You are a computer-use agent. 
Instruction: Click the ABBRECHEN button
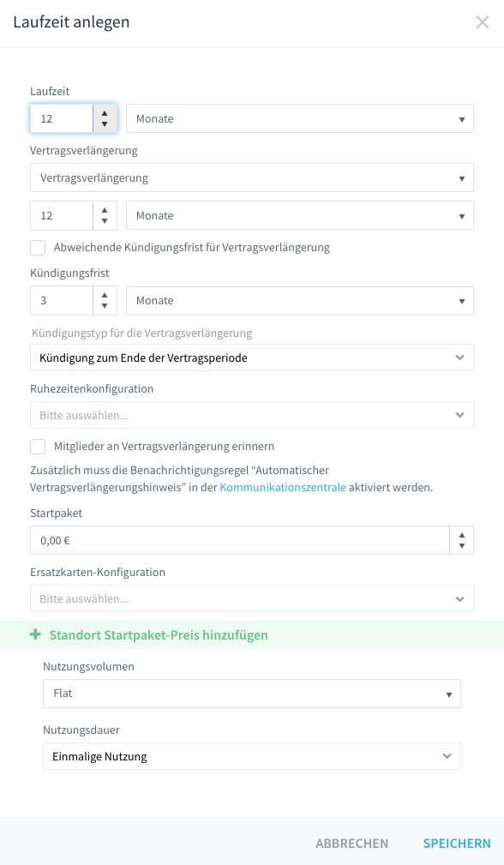click(351, 844)
